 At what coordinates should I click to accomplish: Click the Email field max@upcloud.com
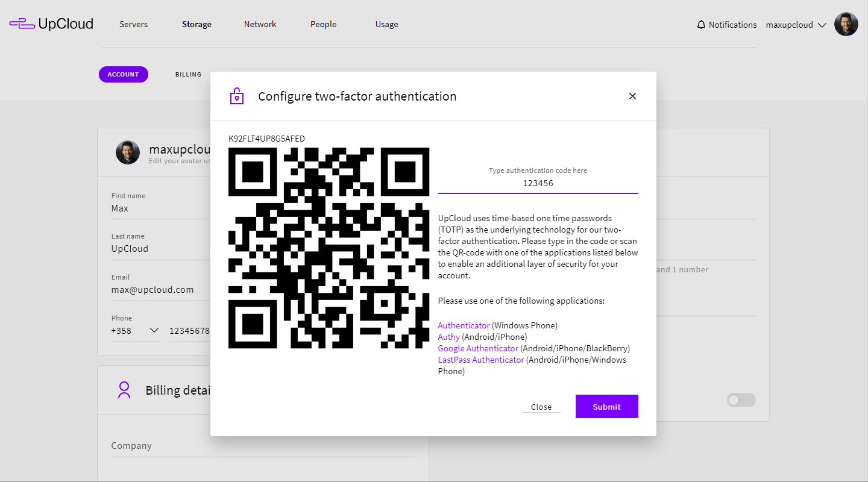(160, 290)
